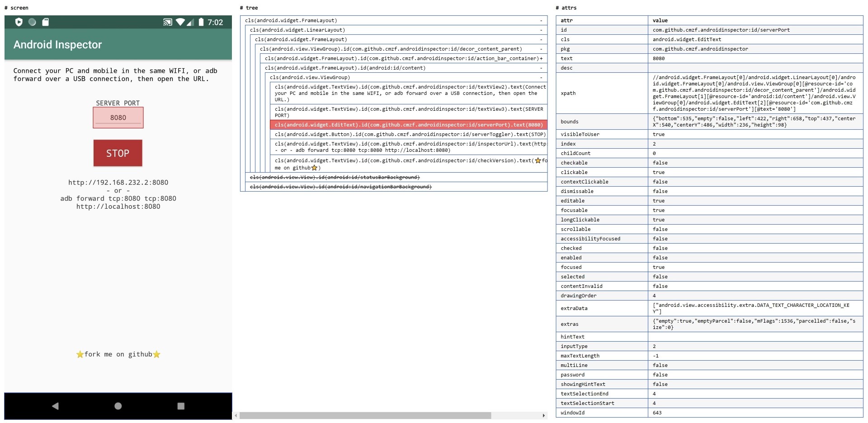Click the tree scrollbar right arrow

click(x=543, y=415)
